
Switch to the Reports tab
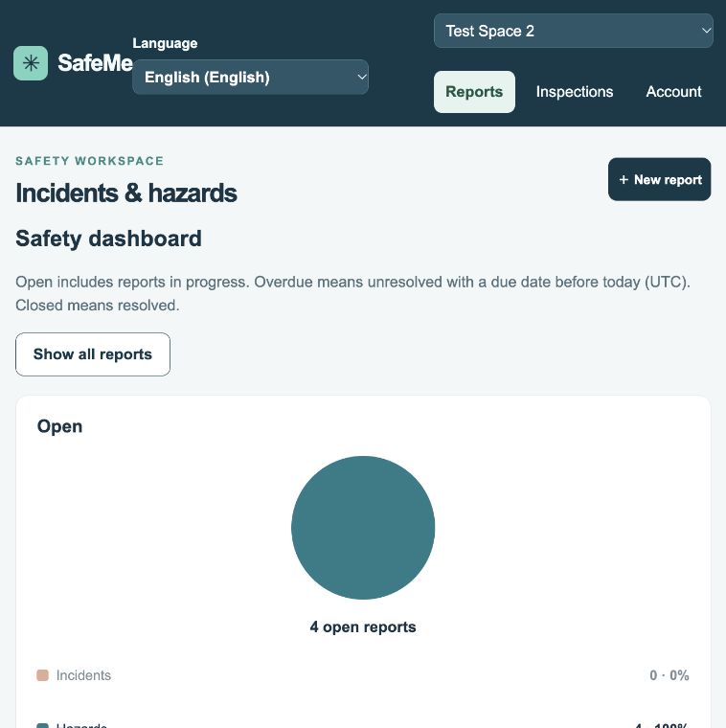(474, 92)
